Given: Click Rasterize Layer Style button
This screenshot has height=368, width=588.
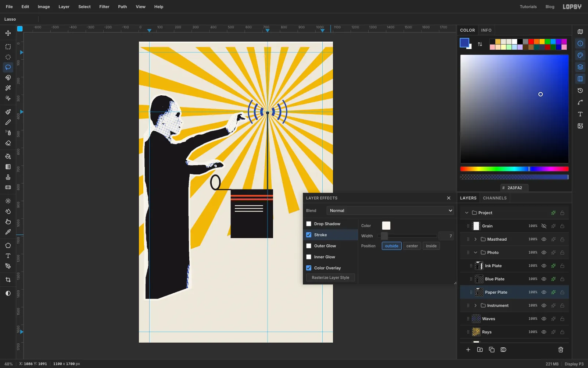Looking at the screenshot, I should [330, 277].
